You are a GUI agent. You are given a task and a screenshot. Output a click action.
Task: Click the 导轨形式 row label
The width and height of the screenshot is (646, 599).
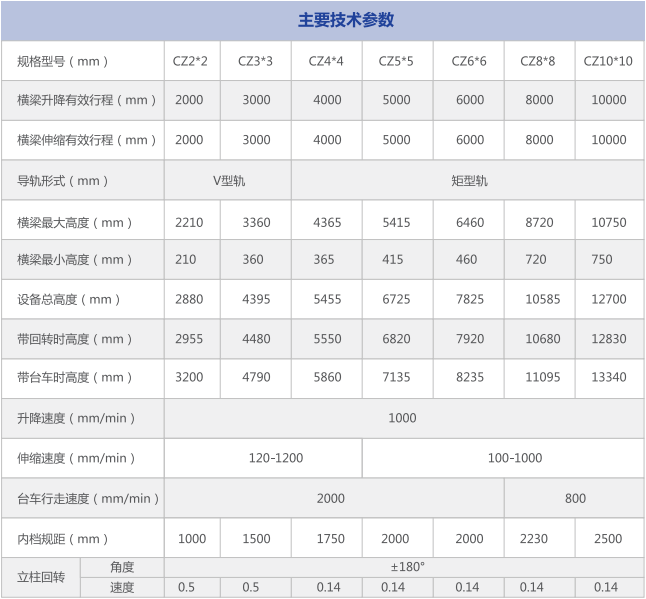[x=63, y=181]
